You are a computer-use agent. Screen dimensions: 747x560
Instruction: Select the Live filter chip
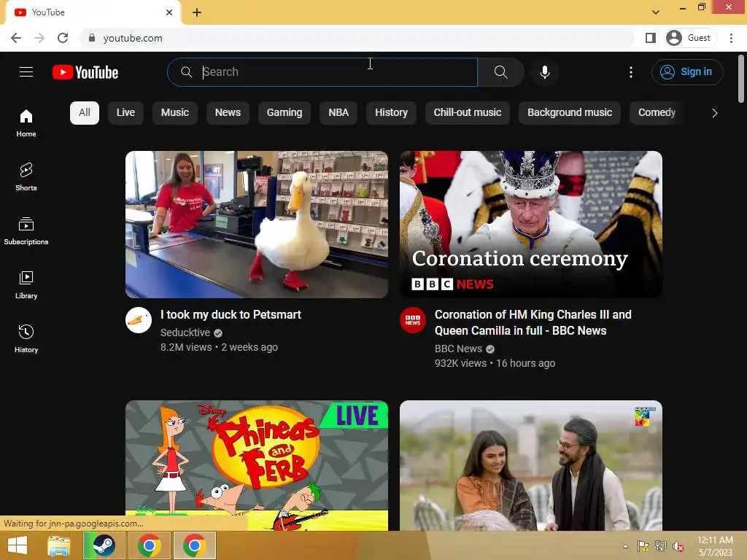click(125, 113)
